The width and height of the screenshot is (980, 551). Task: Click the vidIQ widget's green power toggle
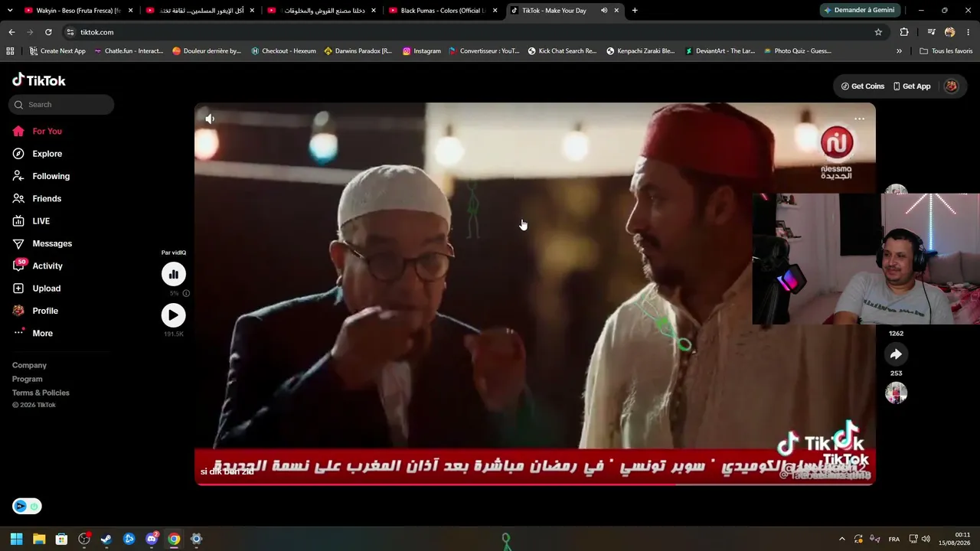tap(34, 506)
